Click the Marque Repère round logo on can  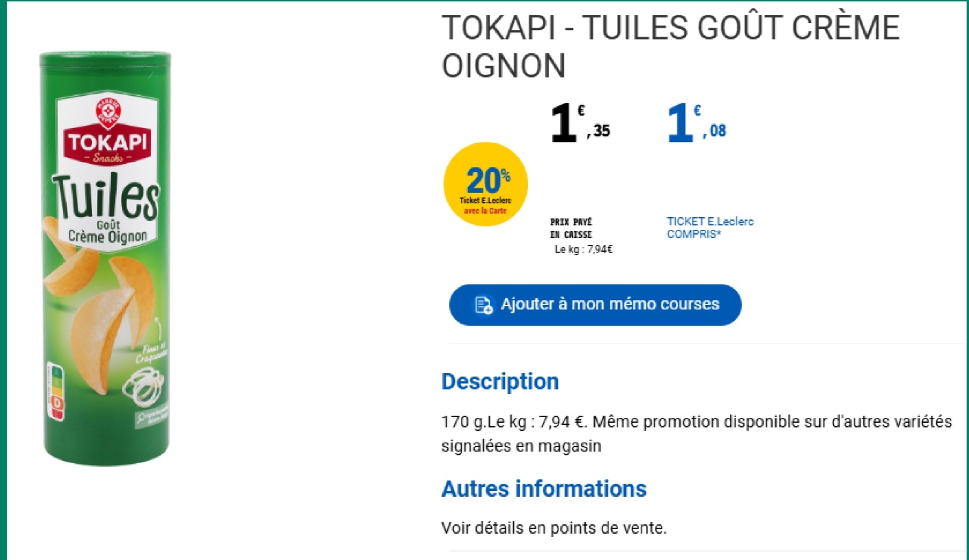[x=108, y=111]
